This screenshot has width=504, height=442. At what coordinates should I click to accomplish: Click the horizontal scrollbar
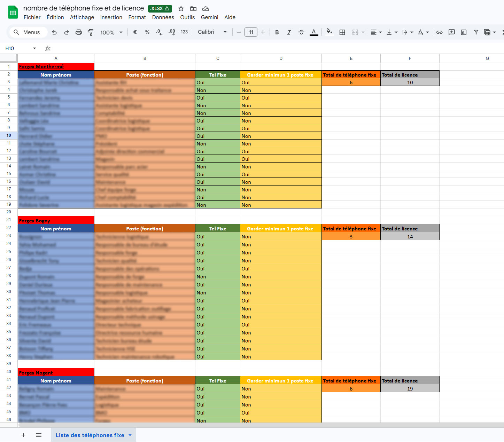pyautogui.click(x=261, y=425)
